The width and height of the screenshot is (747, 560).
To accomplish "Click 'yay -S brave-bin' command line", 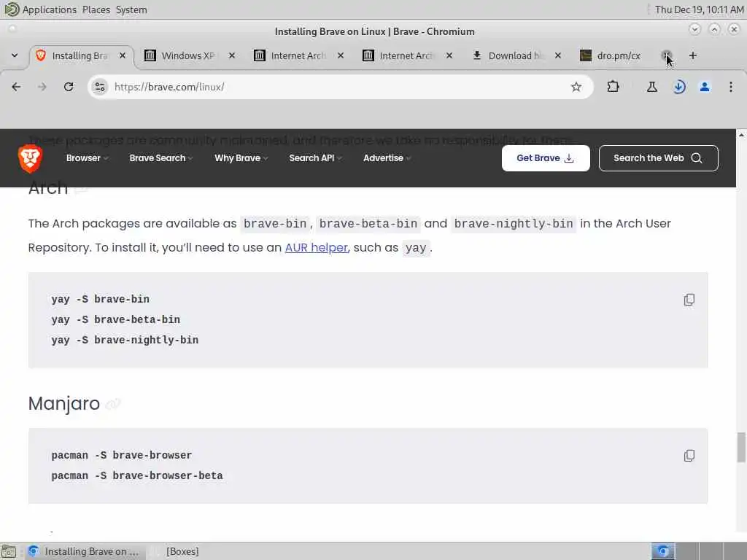I will (x=100, y=299).
